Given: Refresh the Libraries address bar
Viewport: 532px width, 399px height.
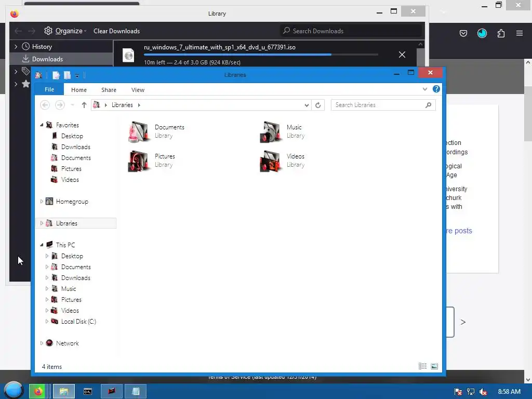Looking at the screenshot, I should 318,105.
